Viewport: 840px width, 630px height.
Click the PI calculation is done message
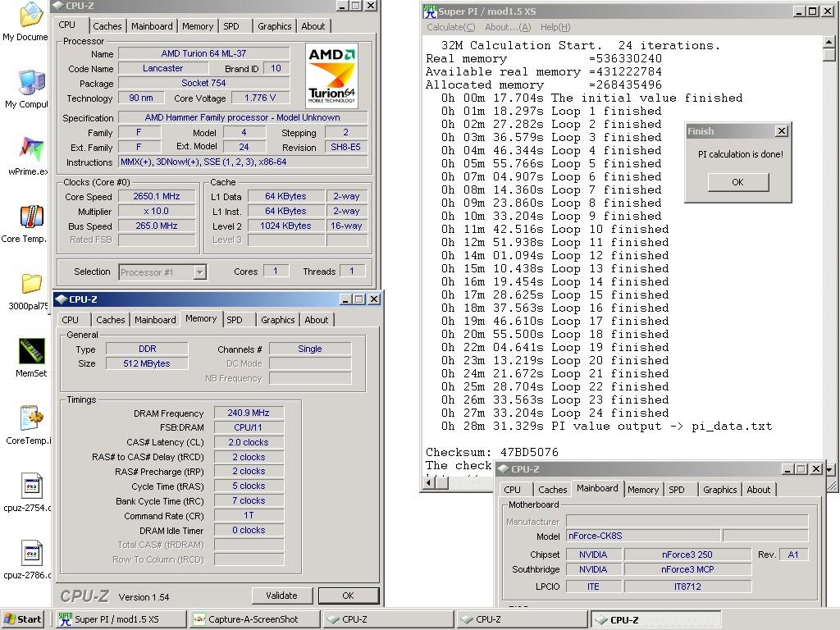[x=741, y=153]
